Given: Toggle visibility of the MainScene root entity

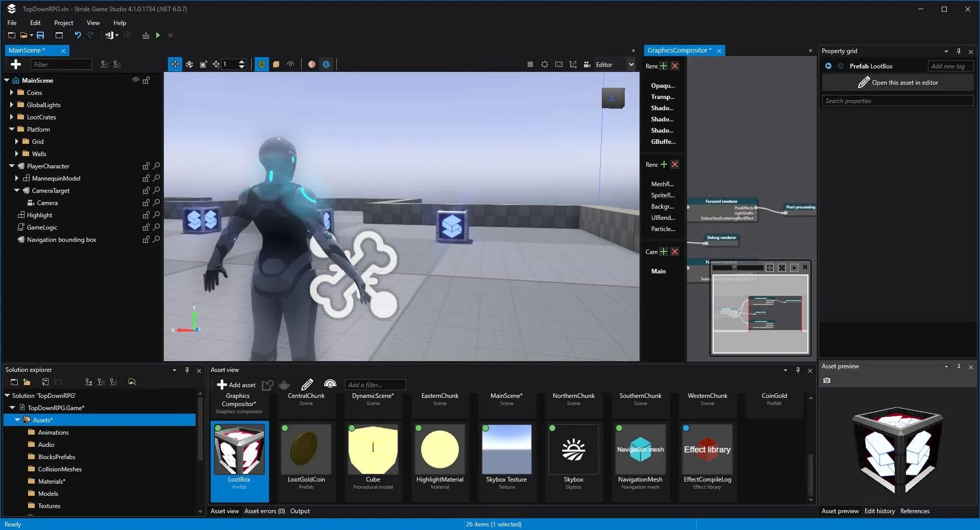Looking at the screenshot, I should click(x=135, y=80).
